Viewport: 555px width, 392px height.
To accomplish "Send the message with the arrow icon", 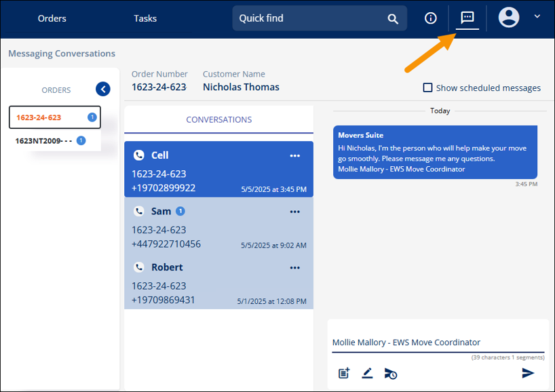I will 529,372.
